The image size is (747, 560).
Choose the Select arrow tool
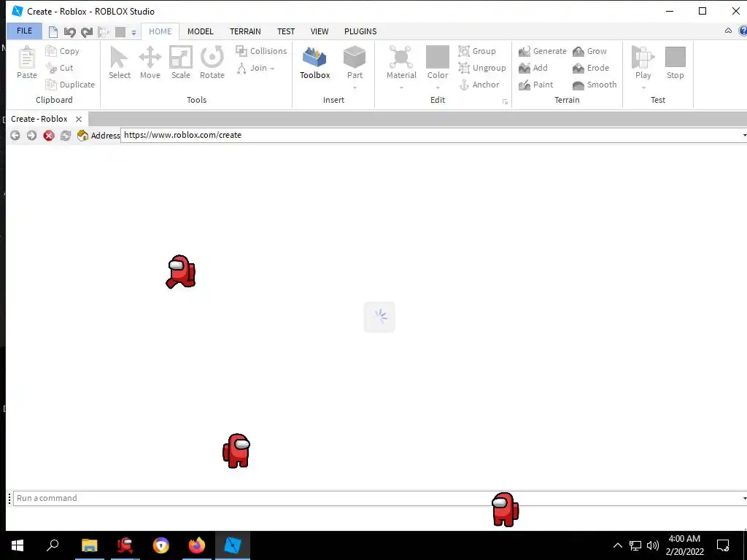[119, 63]
